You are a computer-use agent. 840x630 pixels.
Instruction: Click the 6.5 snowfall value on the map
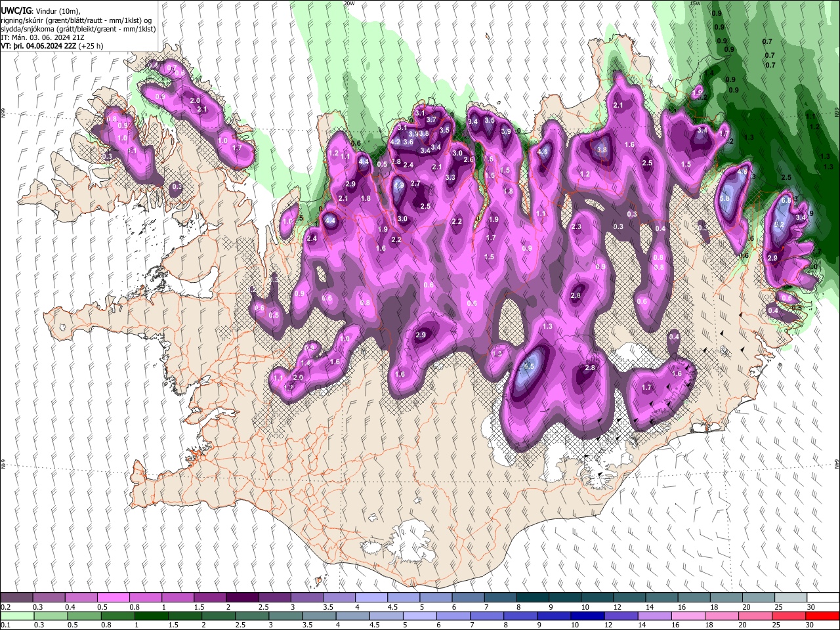click(x=529, y=366)
